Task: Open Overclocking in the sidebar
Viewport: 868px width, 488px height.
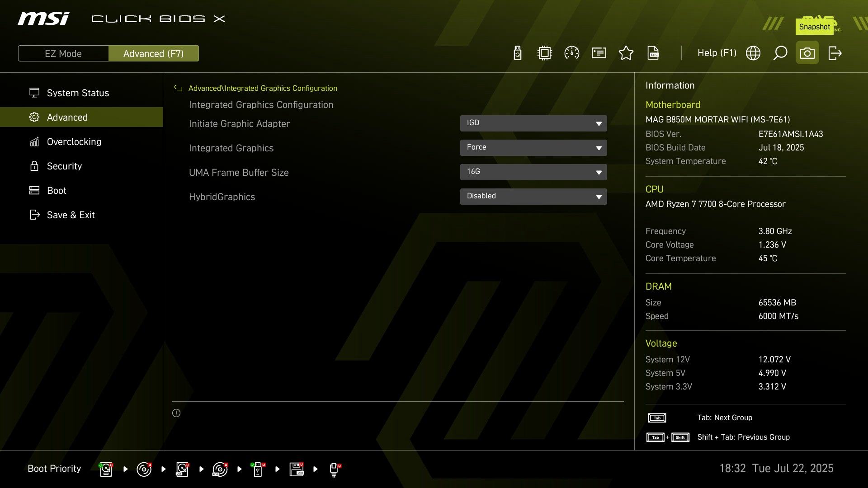Action: (x=74, y=142)
